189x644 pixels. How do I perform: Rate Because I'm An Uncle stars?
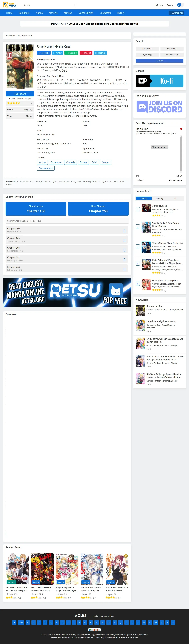pyautogui.click(x=11, y=598)
